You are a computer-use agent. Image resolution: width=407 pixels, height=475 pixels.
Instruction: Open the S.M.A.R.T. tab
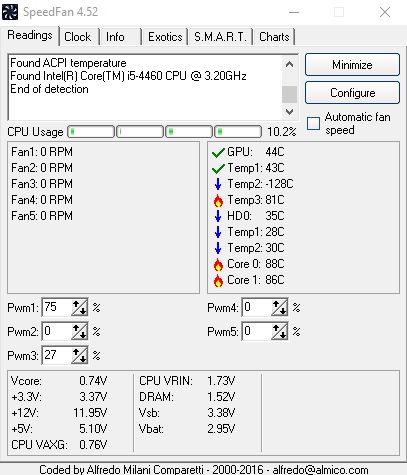(220, 37)
